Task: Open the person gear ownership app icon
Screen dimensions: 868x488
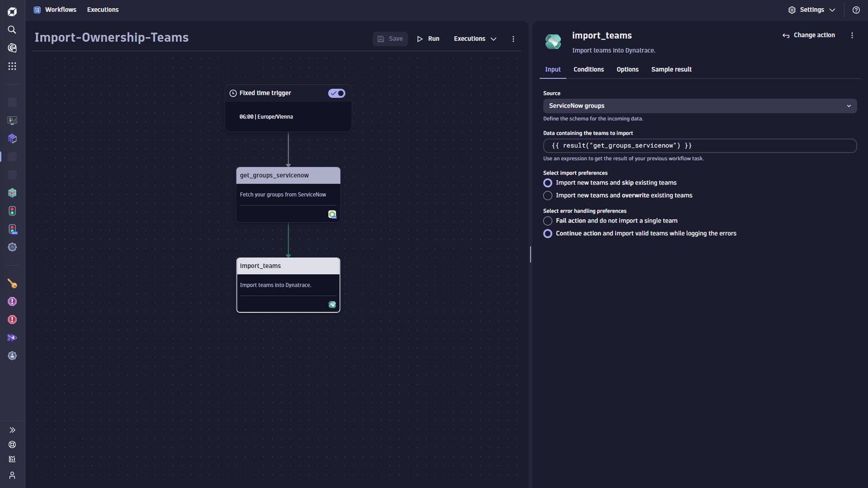Action: click(12, 356)
